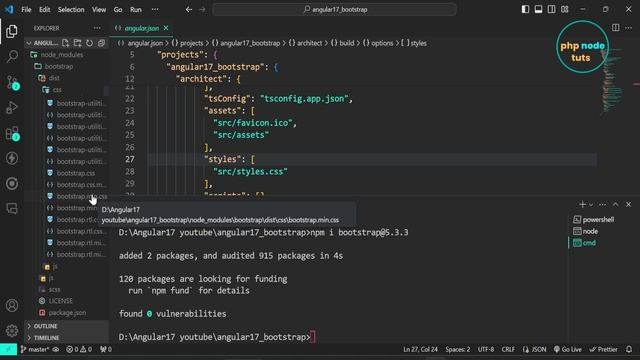Open the Accounts icon in activity bar

click(x=12, y=305)
